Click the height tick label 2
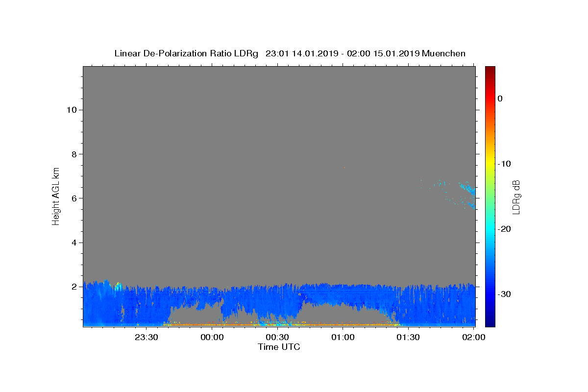The height and width of the screenshot is (392, 588). tap(73, 287)
